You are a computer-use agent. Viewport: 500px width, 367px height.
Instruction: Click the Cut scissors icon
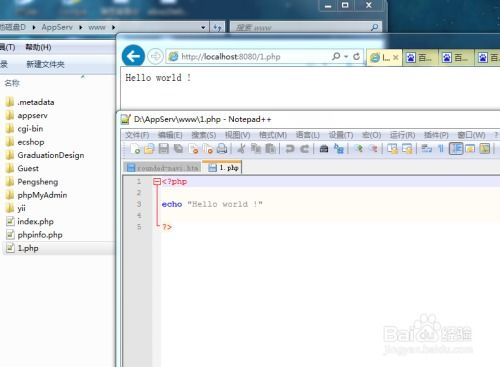(241, 149)
